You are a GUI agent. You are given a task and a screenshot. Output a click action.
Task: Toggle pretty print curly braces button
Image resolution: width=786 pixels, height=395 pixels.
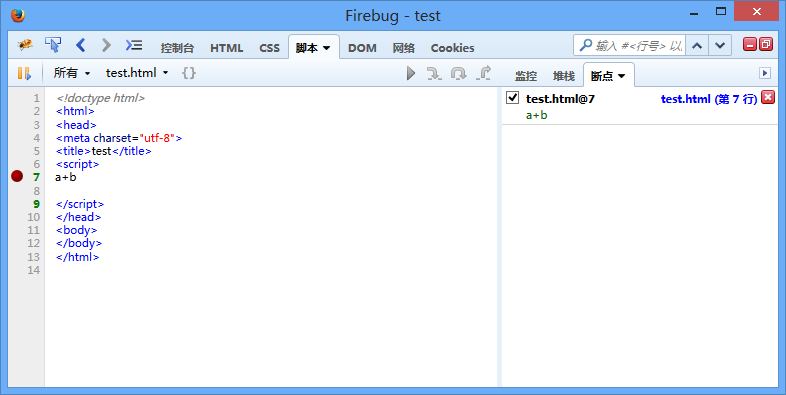click(x=189, y=73)
